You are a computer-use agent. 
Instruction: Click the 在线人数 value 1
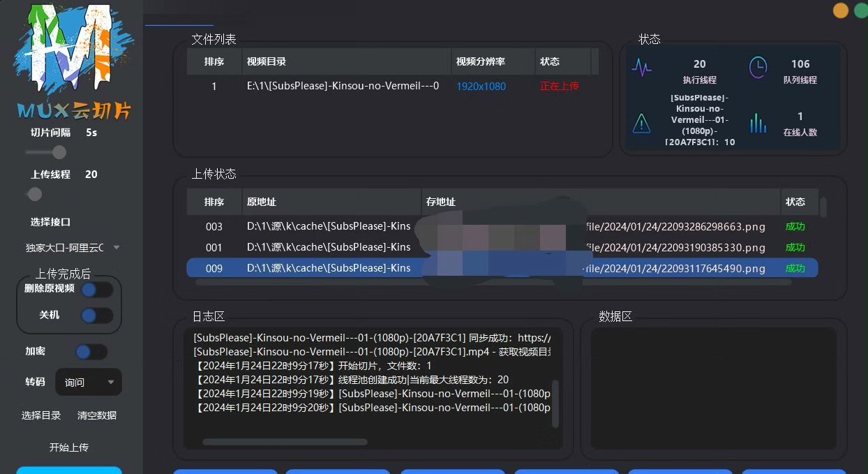click(800, 116)
